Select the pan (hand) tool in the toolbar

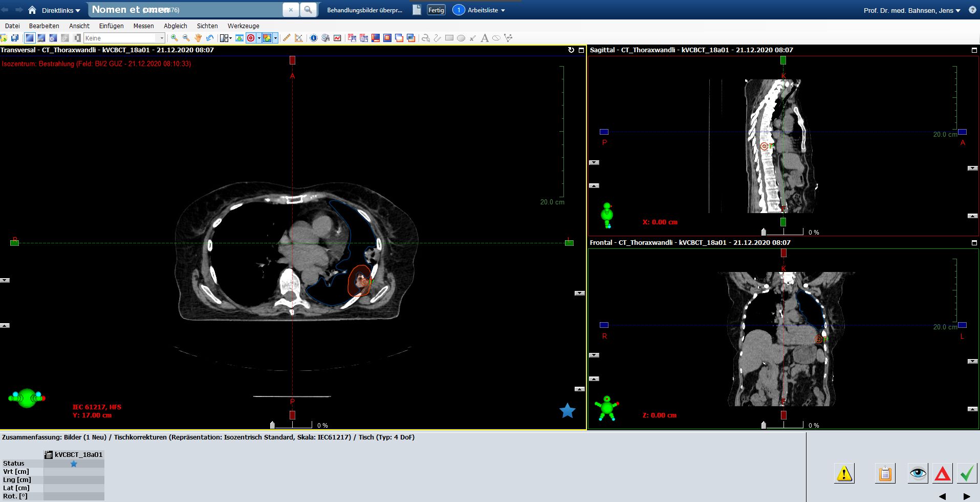198,38
